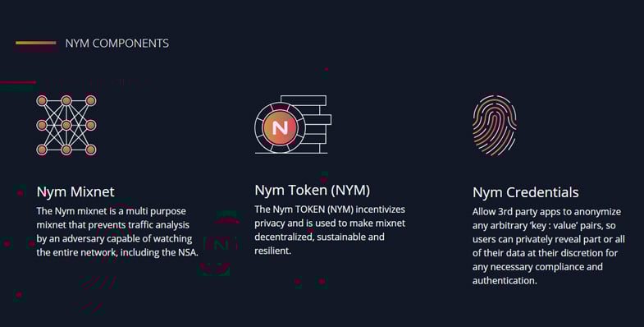Select the NYM COMPONENTS section heading
Image resolution: width=644 pixels, height=327 pixels.
click(117, 44)
